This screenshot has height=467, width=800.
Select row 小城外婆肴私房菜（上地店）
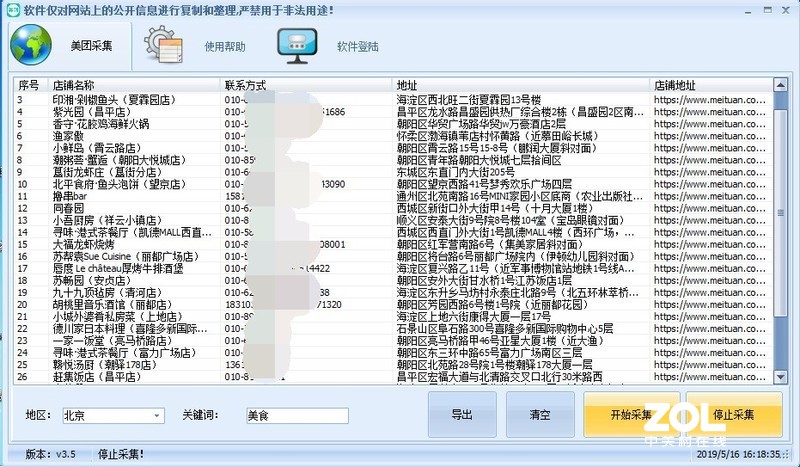[393, 317]
